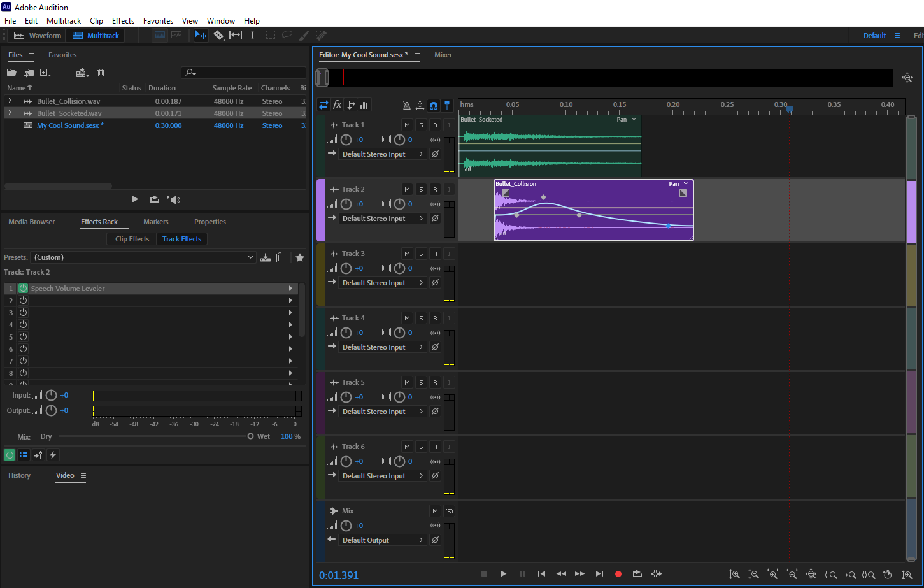Open Track 1 Default Stereo Input dropdown
Screen dimensions: 924x588
click(383, 154)
